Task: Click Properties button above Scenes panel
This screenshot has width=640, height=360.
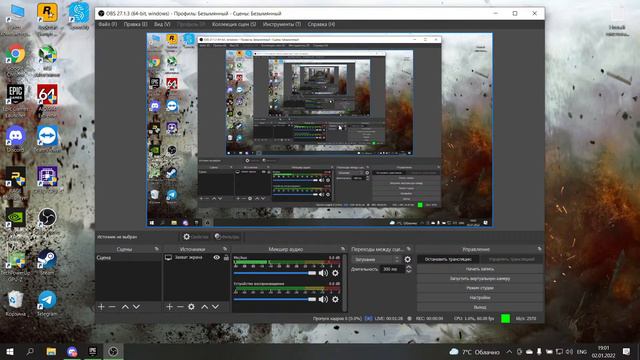Action: tap(196, 236)
